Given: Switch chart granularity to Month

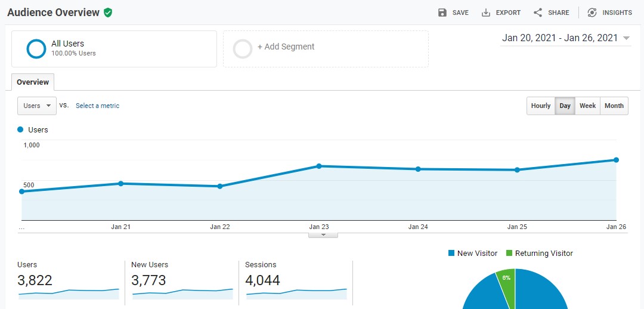Looking at the screenshot, I should [614, 106].
